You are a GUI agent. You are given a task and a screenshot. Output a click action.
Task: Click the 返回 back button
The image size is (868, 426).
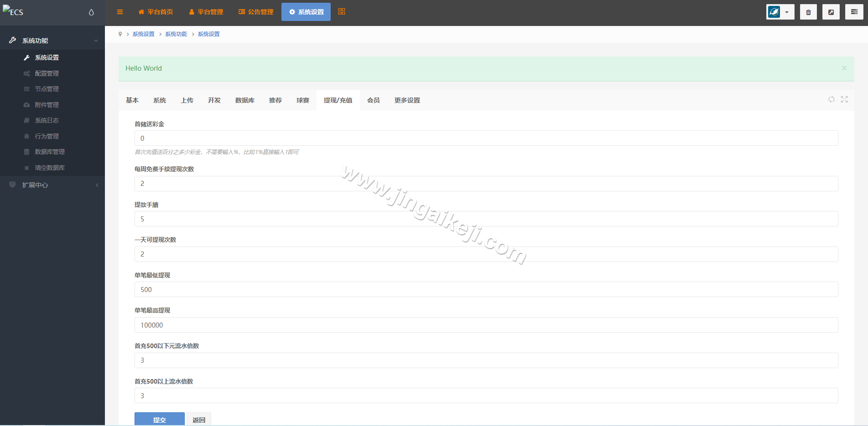pos(199,420)
